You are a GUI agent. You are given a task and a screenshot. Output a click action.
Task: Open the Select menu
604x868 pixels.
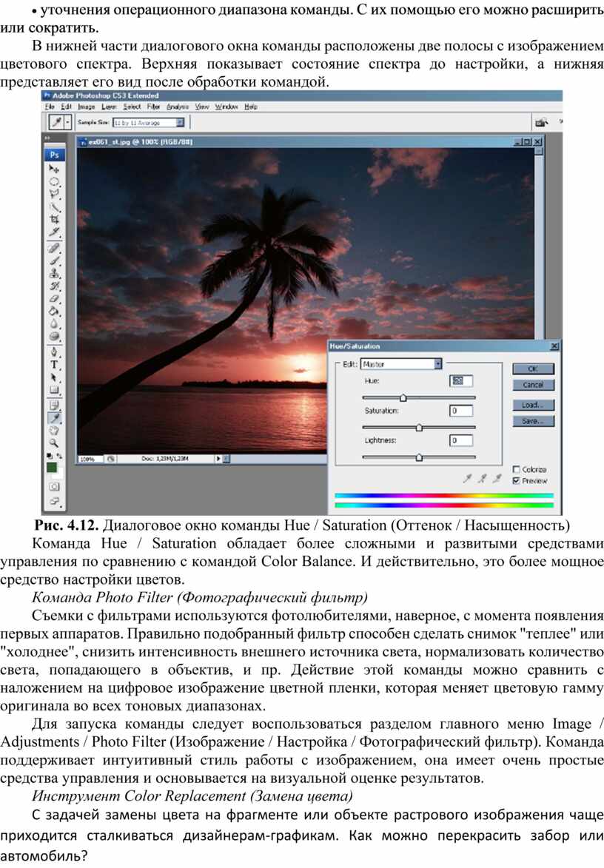click(132, 107)
